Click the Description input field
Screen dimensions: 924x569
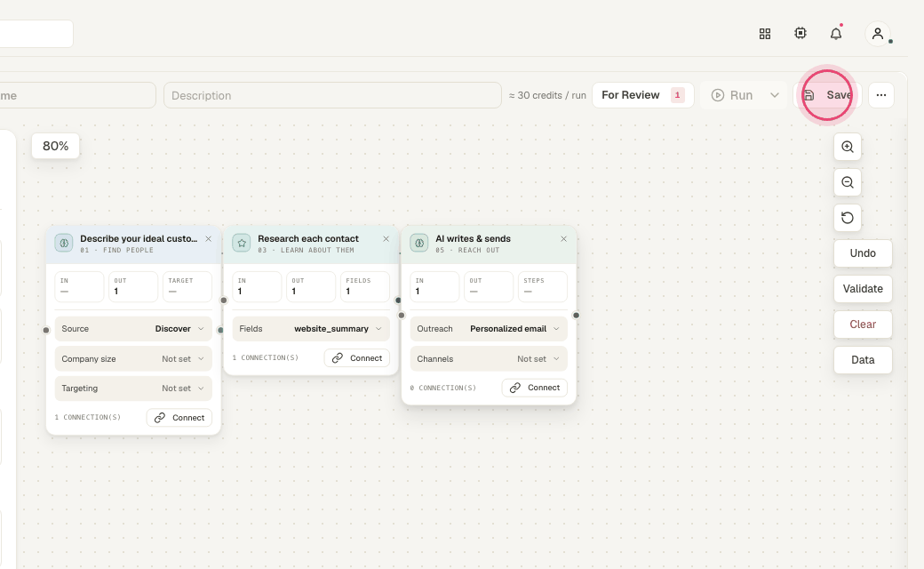pos(332,95)
